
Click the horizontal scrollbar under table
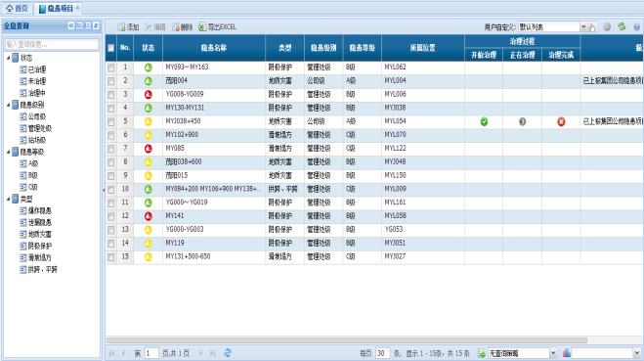[x=347, y=340]
